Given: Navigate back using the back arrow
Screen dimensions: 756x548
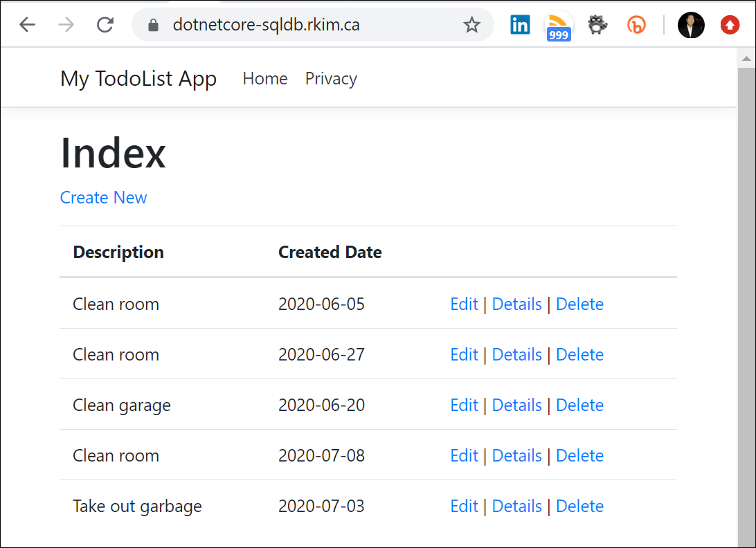Looking at the screenshot, I should 27,24.
